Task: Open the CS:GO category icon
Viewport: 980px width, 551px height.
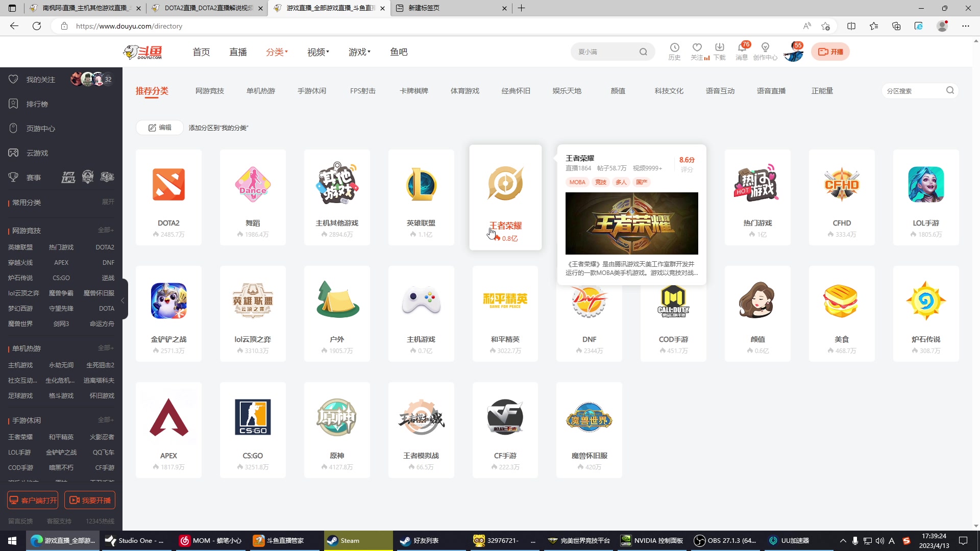Action: click(x=253, y=417)
